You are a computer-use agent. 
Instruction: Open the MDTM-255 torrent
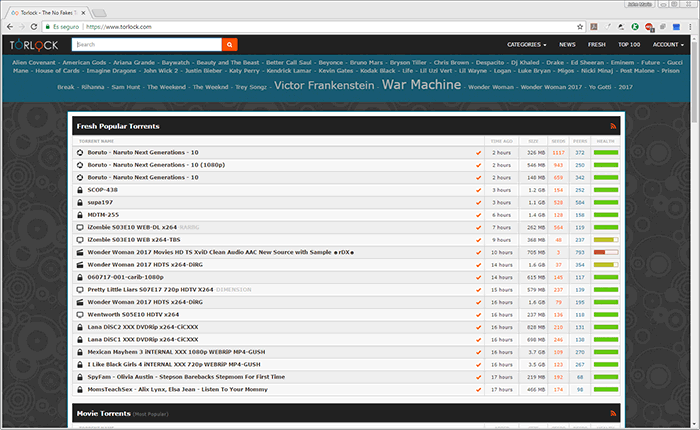click(103, 215)
